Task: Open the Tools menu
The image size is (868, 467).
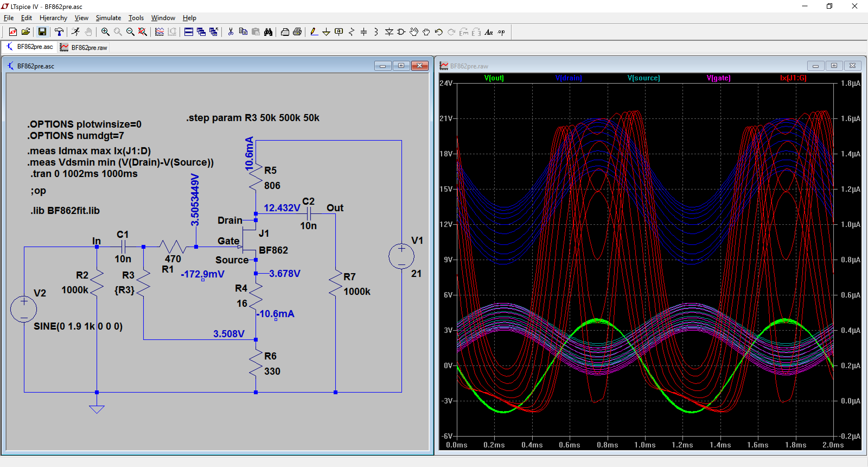Action: [x=136, y=18]
